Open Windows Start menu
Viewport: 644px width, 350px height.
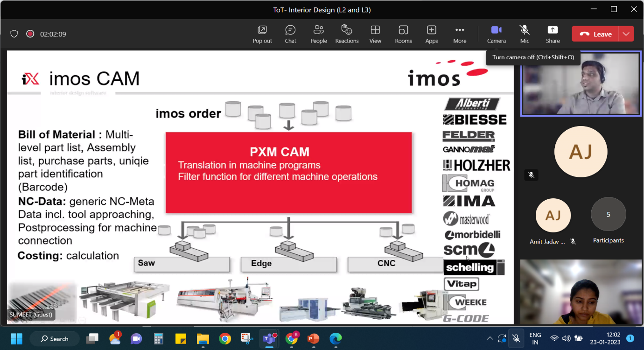[16, 338]
